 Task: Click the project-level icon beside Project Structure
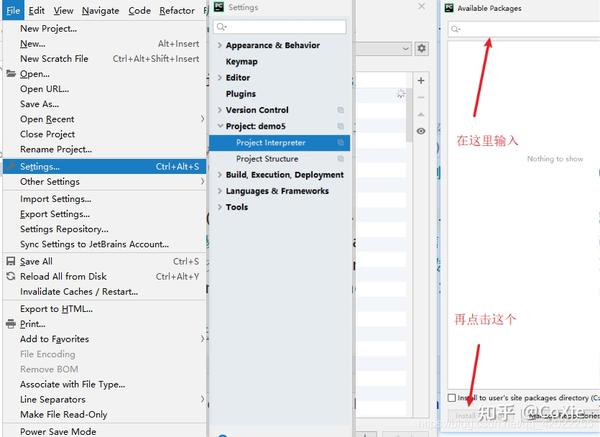[340, 159]
